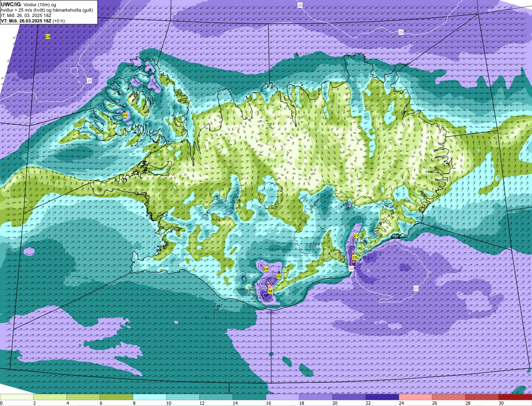This screenshot has height=406, width=532.
Task: Click the yellow 29 gust label
Action: click(48, 37)
